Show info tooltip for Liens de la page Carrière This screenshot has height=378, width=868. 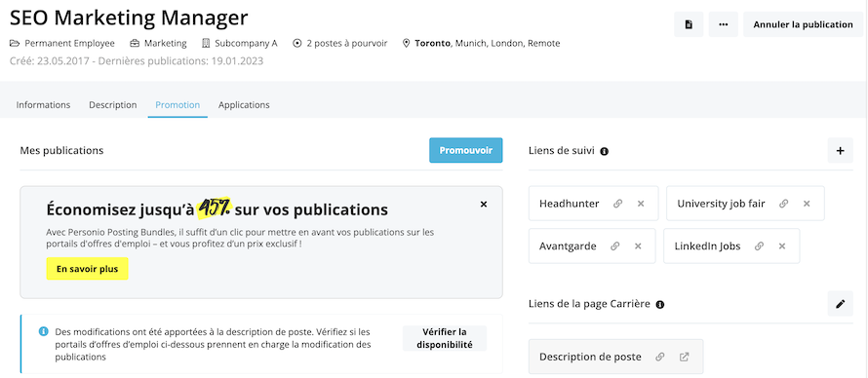coord(659,304)
